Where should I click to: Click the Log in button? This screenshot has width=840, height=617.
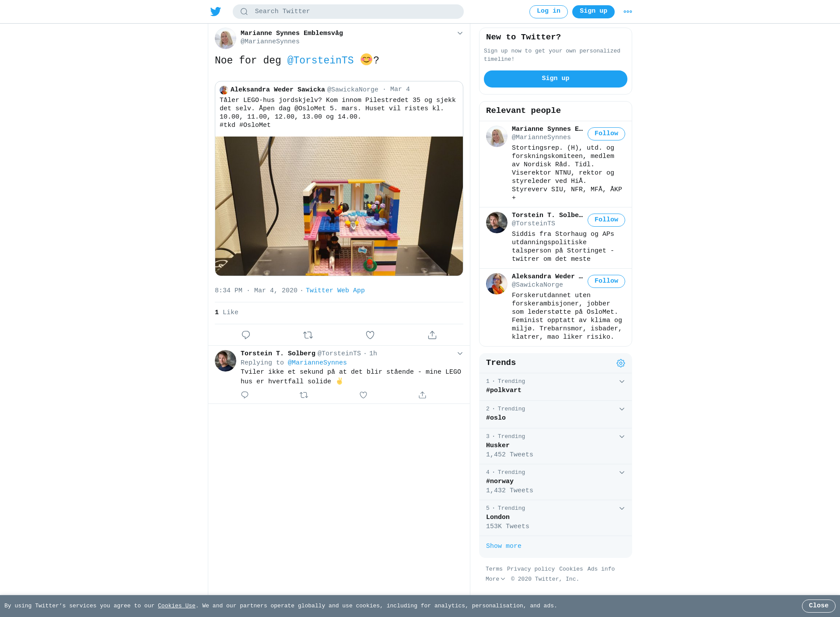coord(549,11)
